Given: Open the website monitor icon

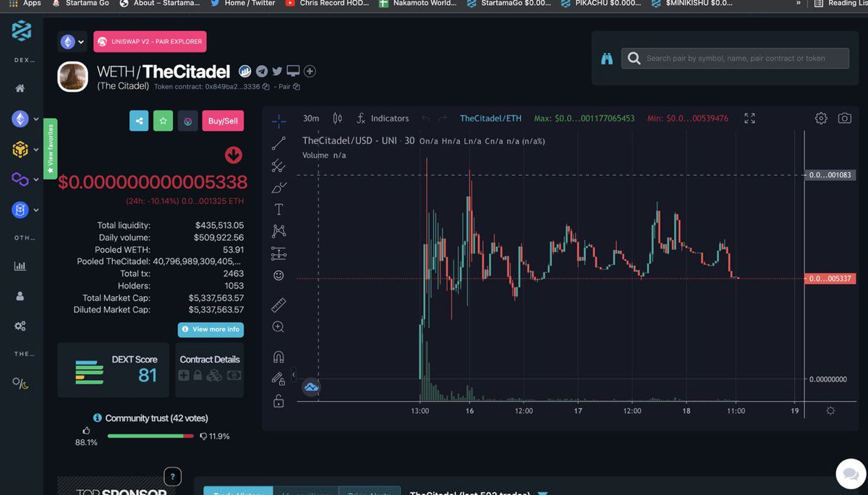Looking at the screenshot, I should click(x=293, y=71).
